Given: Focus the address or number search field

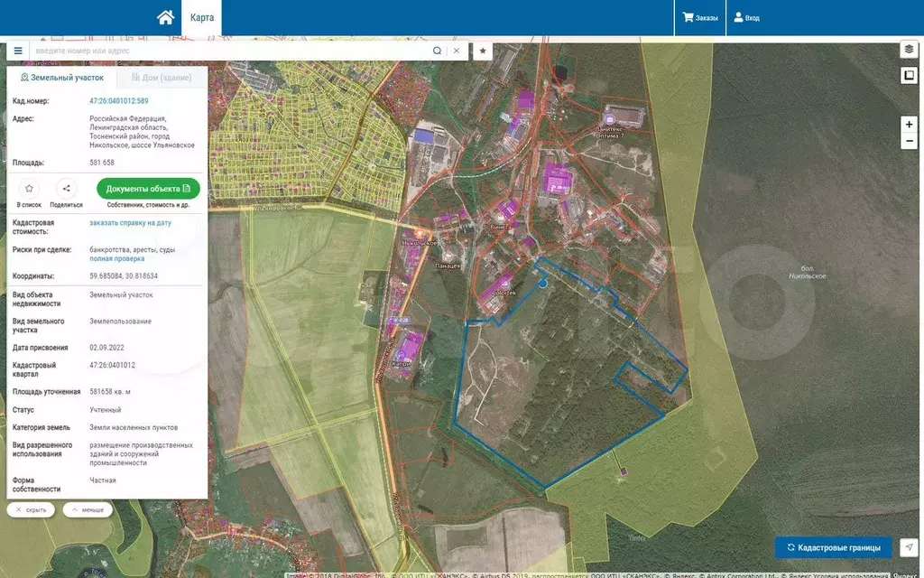Looking at the screenshot, I should [230, 51].
